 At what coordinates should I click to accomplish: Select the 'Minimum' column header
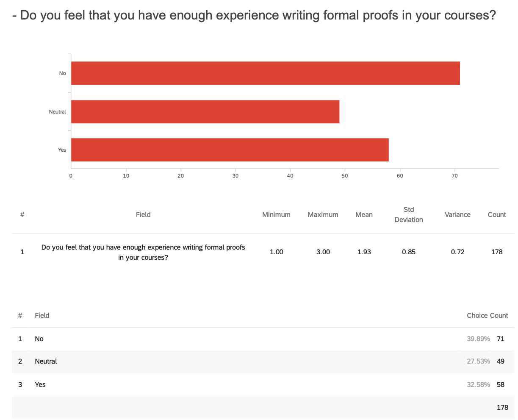[276, 214]
